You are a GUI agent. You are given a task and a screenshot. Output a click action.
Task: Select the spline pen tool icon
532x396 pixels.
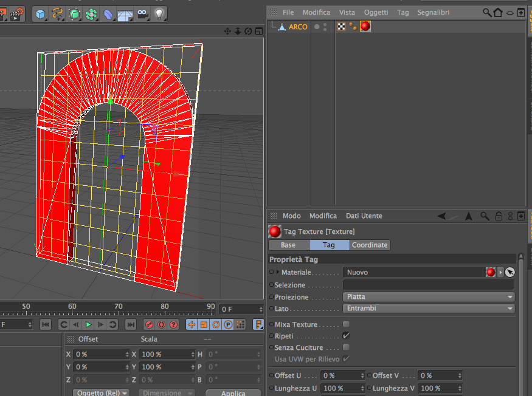[57, 13]
